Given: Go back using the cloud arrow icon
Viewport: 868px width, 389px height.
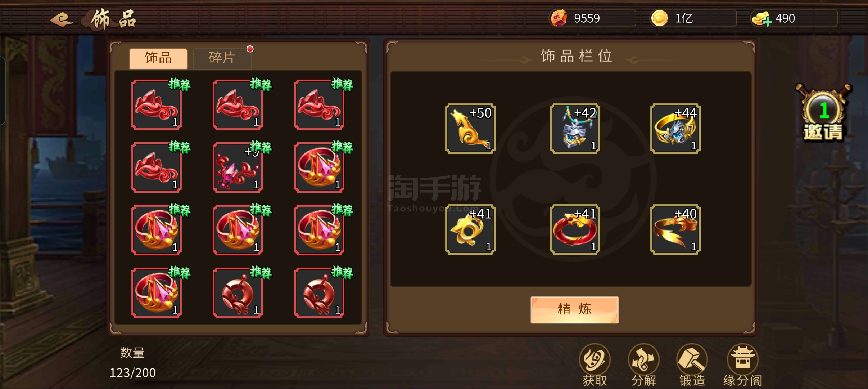Looking at the screenshot, I should 61,19.
